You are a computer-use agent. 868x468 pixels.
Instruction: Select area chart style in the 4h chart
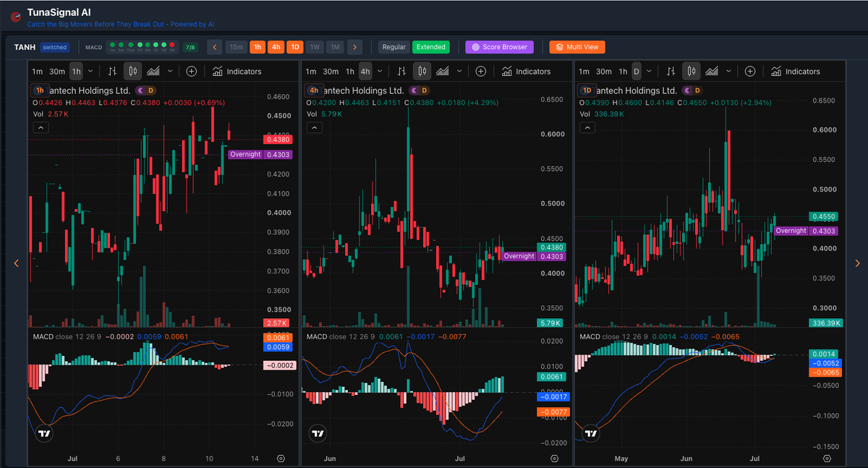coord(442,71)
